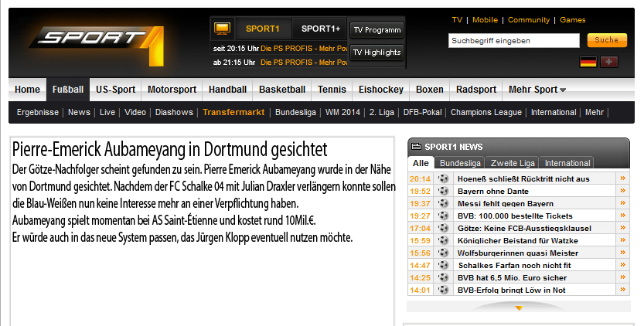Screen dimensions: 644x326
Task: Switch to the SPORT1 channel tab
Action: (262, 29)
